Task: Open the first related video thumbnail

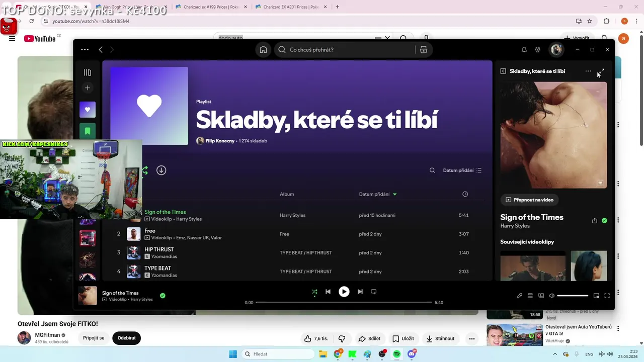Action: click(533, 265)
